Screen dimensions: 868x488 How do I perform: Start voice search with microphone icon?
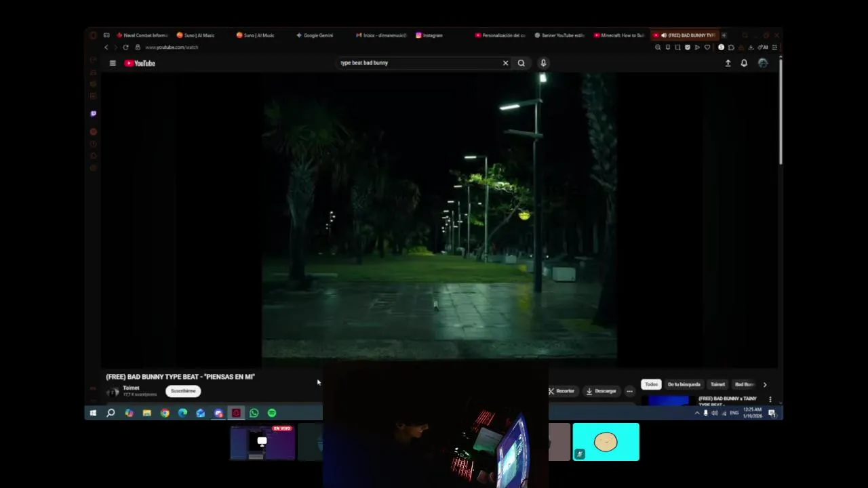tap(543, 63)
